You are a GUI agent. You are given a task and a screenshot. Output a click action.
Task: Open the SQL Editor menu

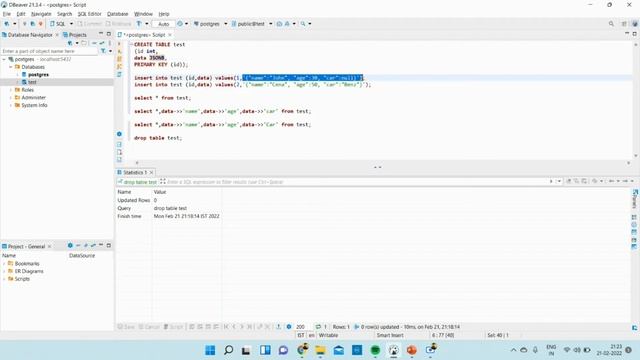click(89, 14)
